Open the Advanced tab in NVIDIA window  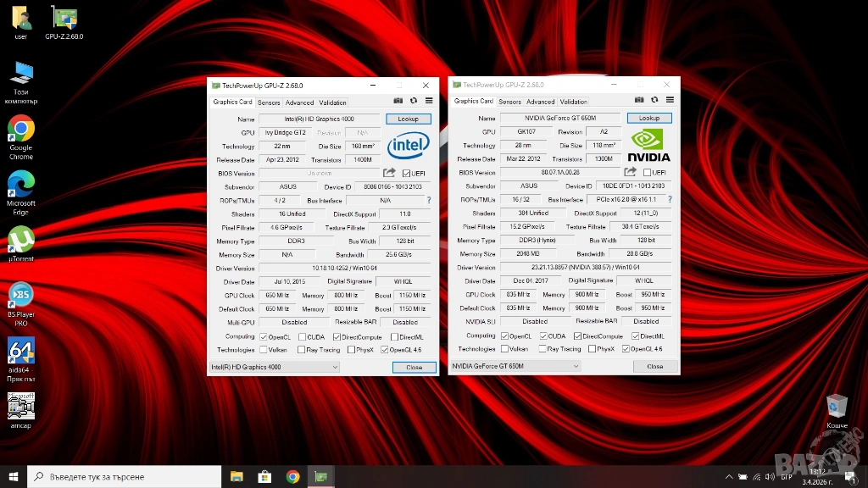[x=540, y=102]
